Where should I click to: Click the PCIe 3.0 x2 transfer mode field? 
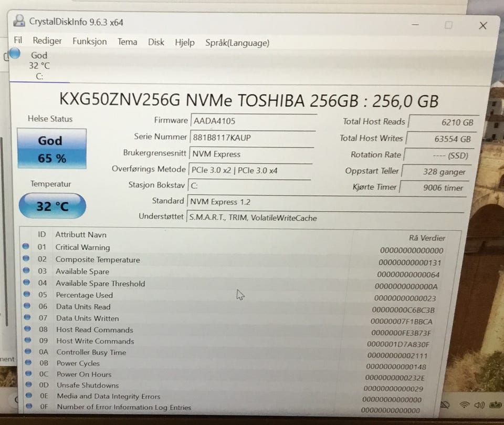[250, 170]
